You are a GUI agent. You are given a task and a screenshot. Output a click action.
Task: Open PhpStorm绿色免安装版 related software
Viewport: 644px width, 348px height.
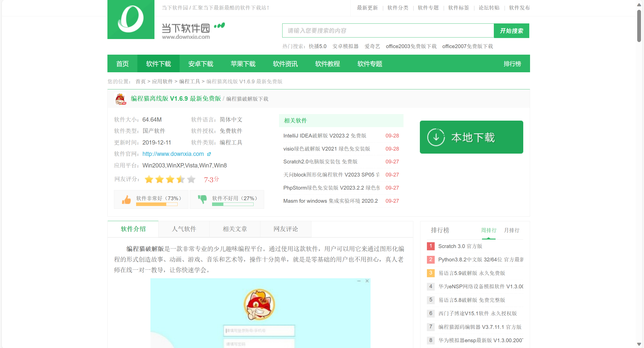(331, 188)
